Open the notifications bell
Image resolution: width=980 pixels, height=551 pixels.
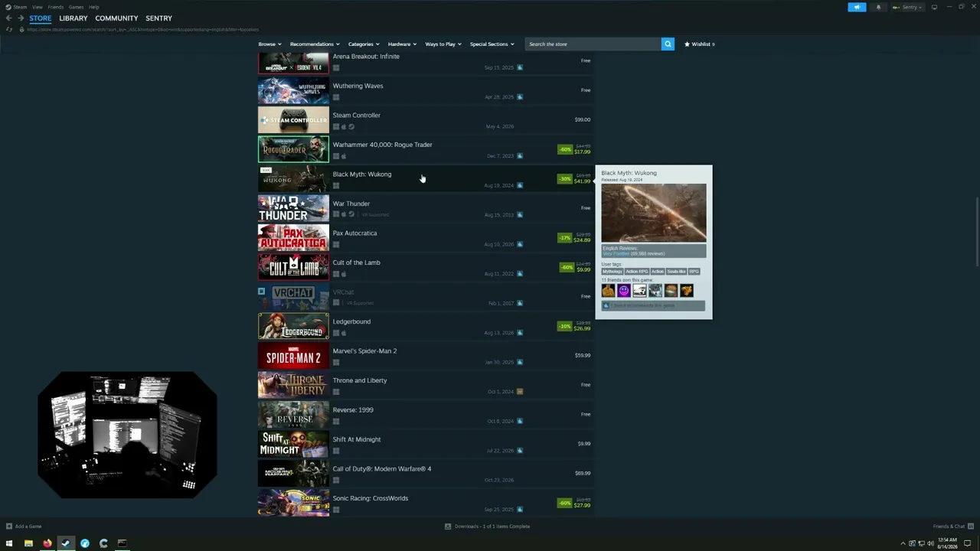(x=878, y=7)
